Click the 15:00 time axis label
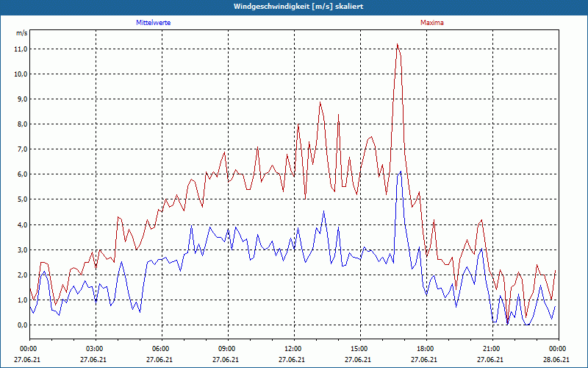The height and width of the screenshot is (368, 588). click(360, 349)
